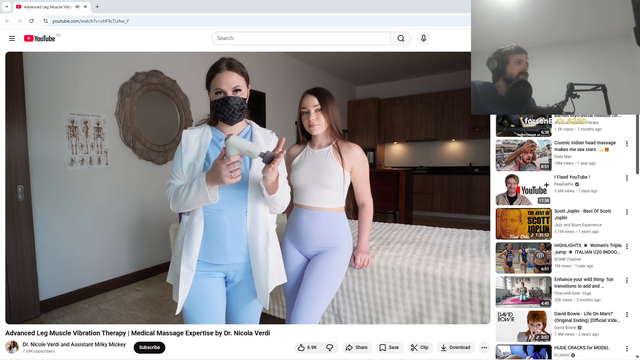Click the 'BOMB Channel' channel name
Screen dimensions: 640x360
tap(567, 259)
